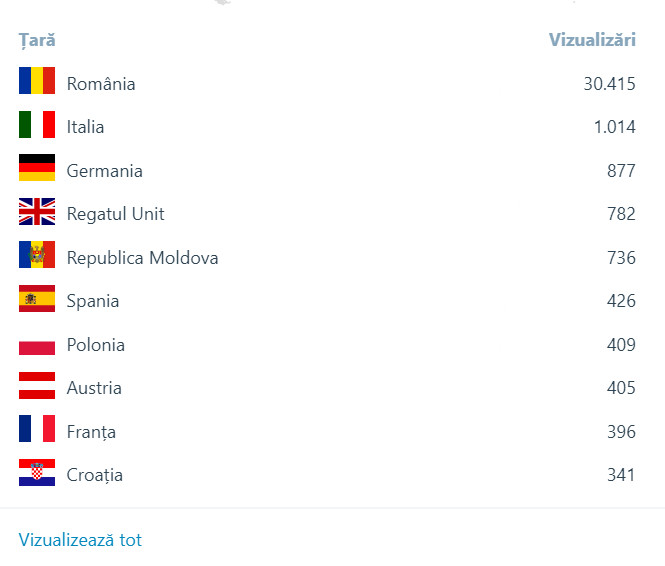Select the Croația country label
Screen dimensions: 665x566
(95, 475)
